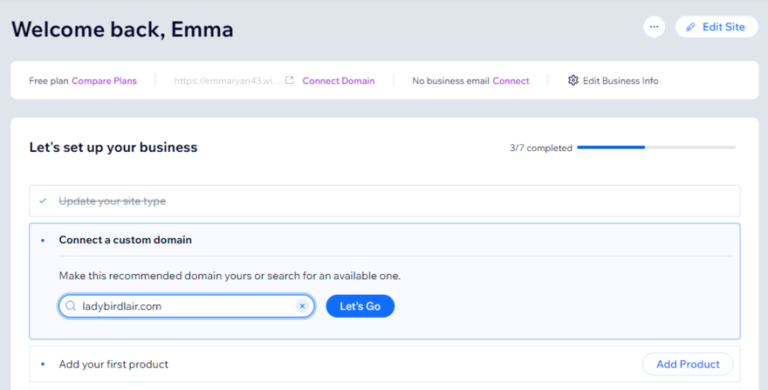Click the truncated emmaryan43 site URL
768x390 pixels.
click(x=227, y=81)
